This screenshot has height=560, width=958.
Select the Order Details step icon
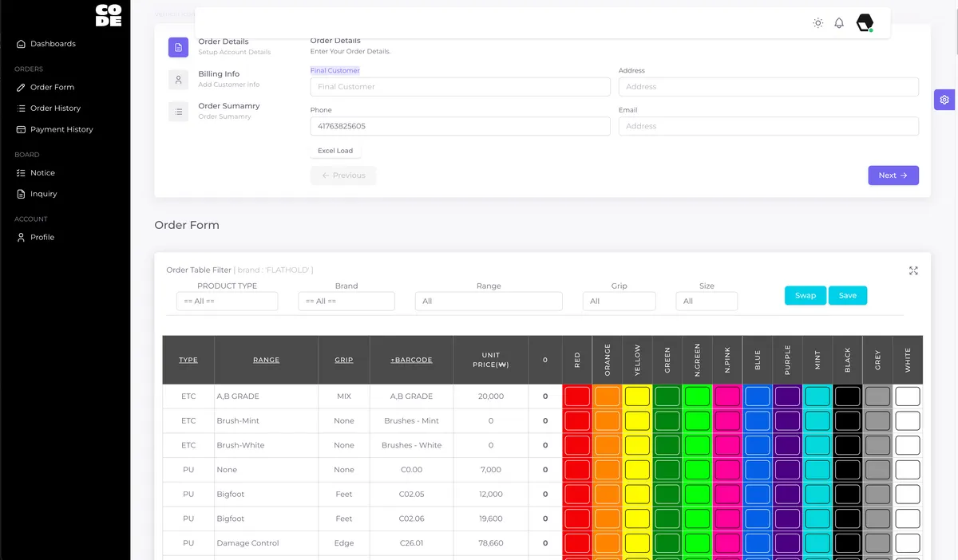coord(178,47)
